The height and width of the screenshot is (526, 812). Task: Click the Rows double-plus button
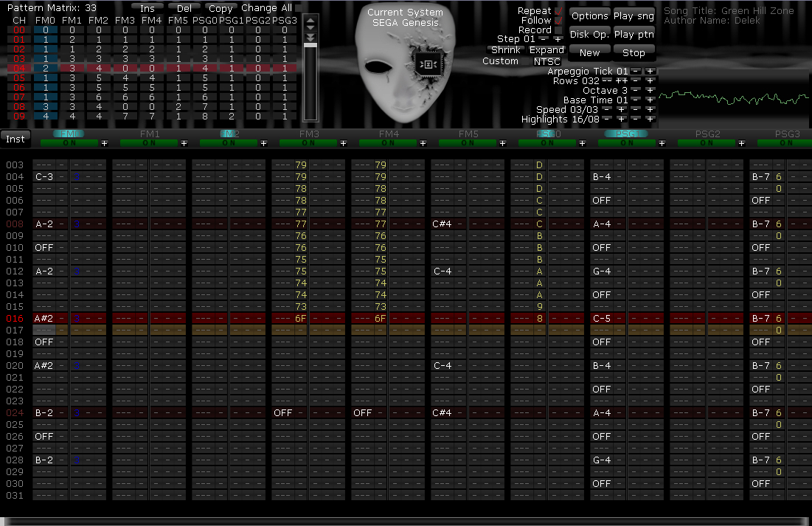622,81
